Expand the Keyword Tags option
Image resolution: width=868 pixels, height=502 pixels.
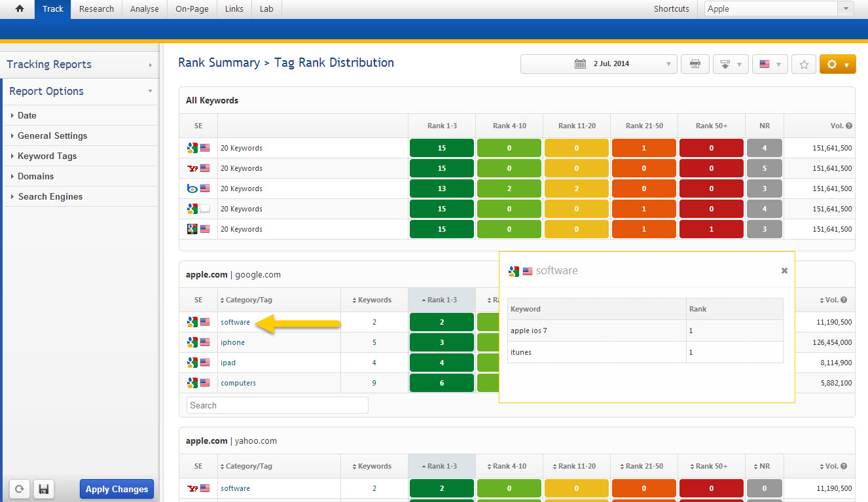point(47,156)
